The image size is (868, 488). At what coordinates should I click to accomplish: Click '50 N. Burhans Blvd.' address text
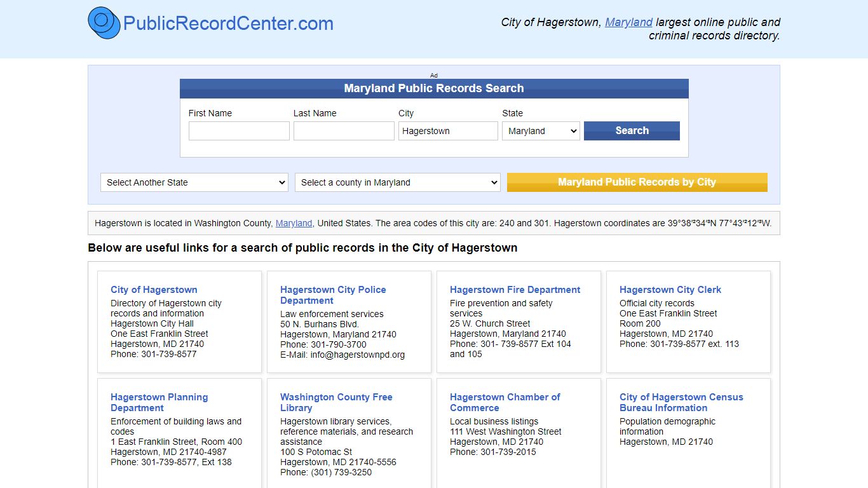(x=320, y=324)
